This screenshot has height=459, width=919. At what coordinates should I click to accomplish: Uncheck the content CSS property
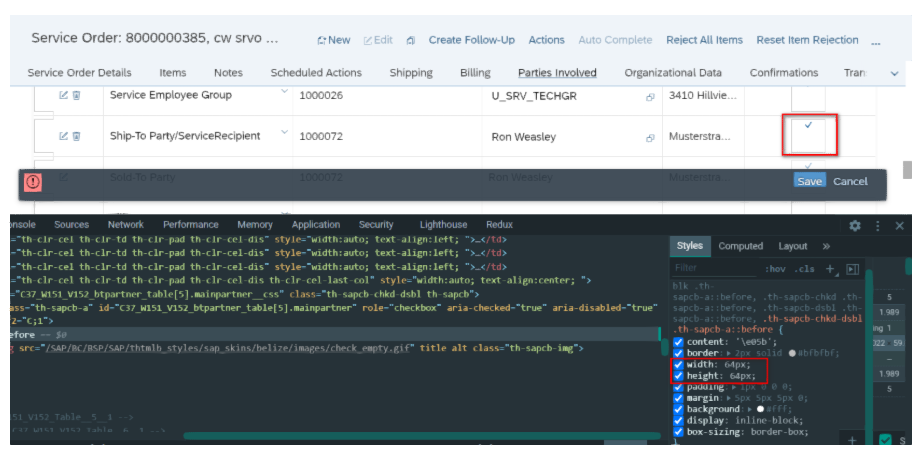tap(678, 342)
